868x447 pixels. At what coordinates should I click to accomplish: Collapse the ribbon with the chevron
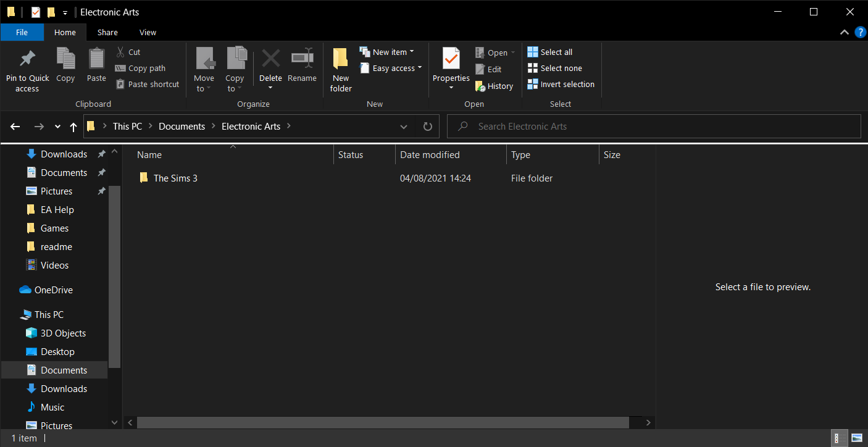coord(844,32)
